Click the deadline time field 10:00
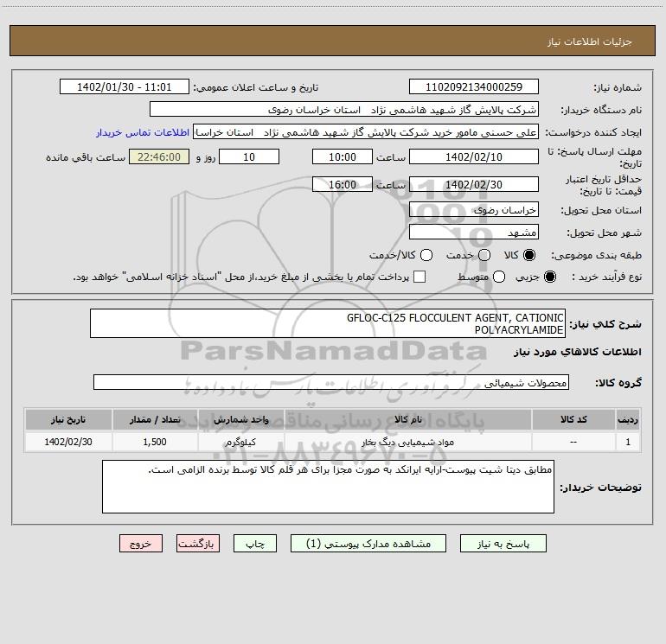 coord(343,156)
